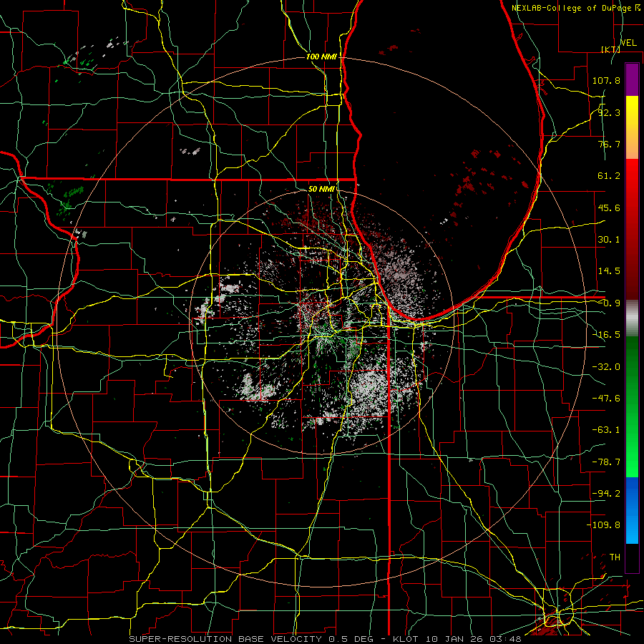
Task: Select the -16.5 velocity scale value
Action: click(606, 335)
